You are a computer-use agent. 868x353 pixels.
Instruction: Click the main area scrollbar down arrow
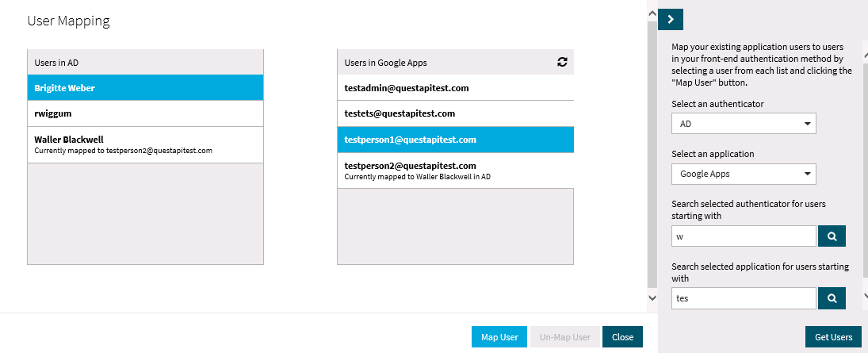click(x=652, y=297)
